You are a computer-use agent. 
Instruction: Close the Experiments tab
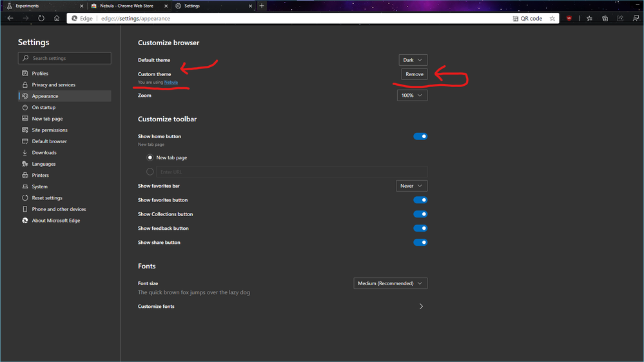81,6
